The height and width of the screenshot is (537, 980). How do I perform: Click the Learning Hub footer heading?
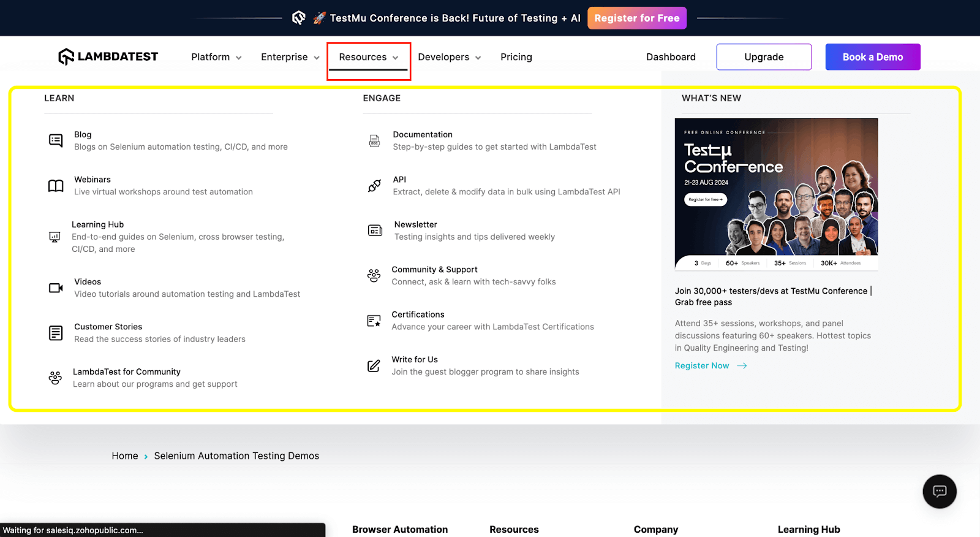click(809, 530)
